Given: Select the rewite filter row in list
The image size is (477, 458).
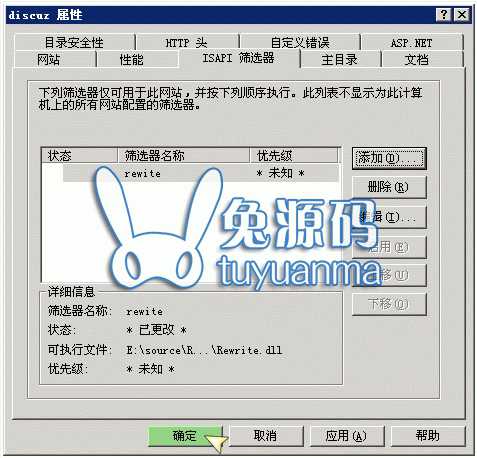Looking at the screenshot, I should pyautogui.click(x=201, y=173).
